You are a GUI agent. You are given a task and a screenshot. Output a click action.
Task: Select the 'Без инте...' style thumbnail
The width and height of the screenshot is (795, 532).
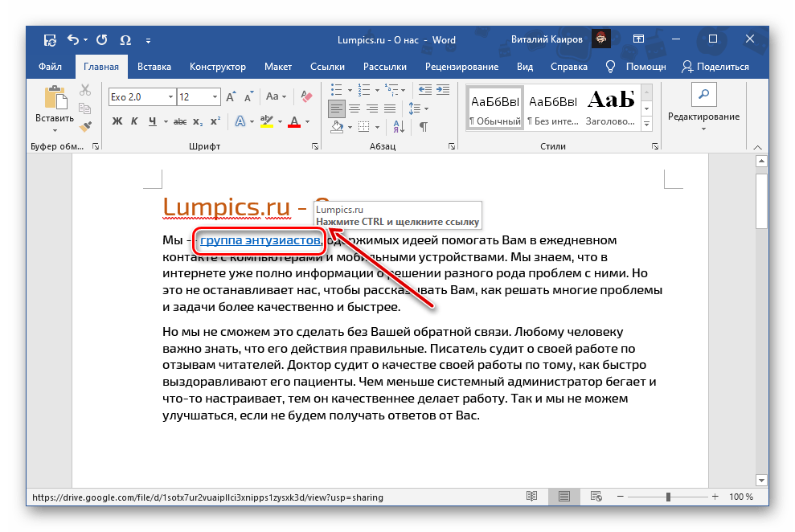(551, 108)
